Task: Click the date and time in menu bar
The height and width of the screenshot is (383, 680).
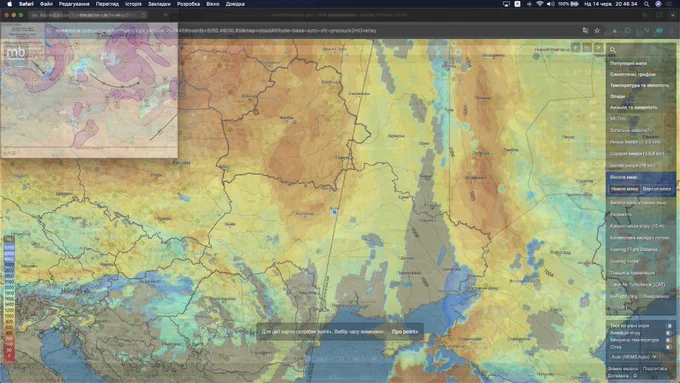Action: [611, 4]
